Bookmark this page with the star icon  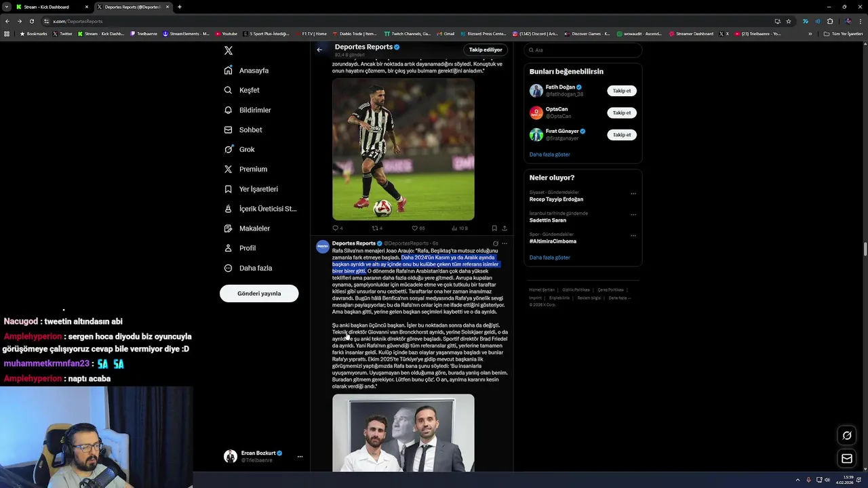(x=789, y=21)
